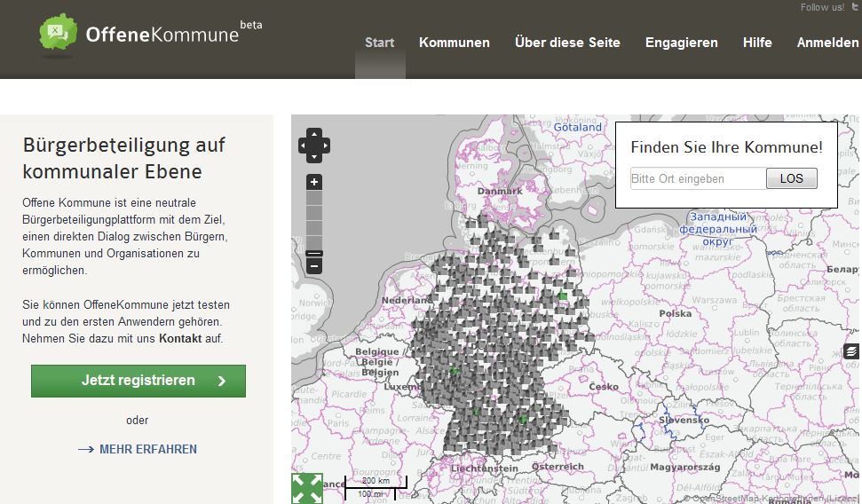Click the Kontakt link
The image size is (862, 504).
click(x=179, y=339)
